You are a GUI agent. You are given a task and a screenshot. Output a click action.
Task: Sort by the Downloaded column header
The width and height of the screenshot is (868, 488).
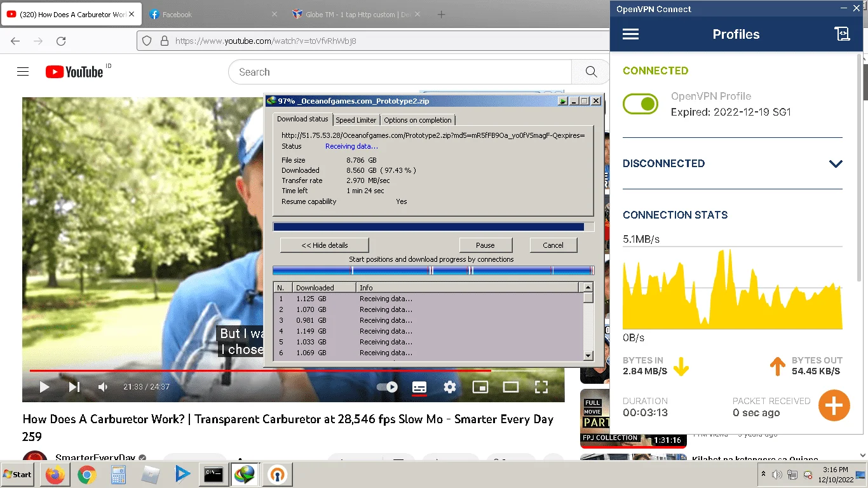[324, 288]
